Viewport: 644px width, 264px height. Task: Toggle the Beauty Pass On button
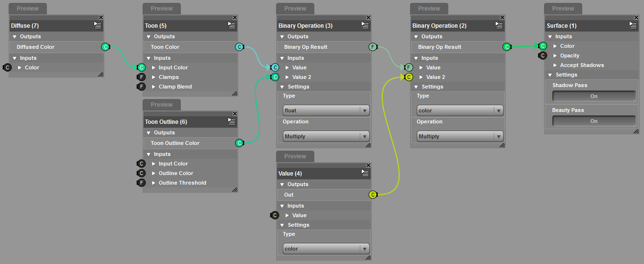click(x=594, y=121)
